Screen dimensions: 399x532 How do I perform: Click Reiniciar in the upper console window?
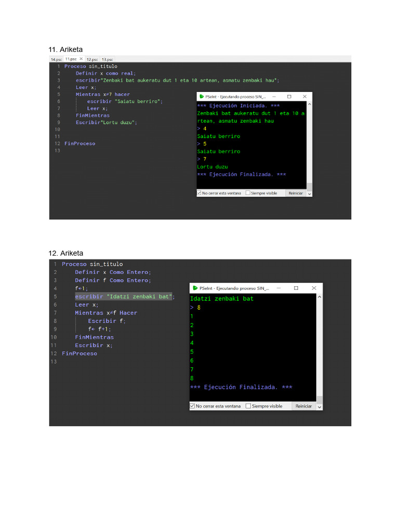296,193
